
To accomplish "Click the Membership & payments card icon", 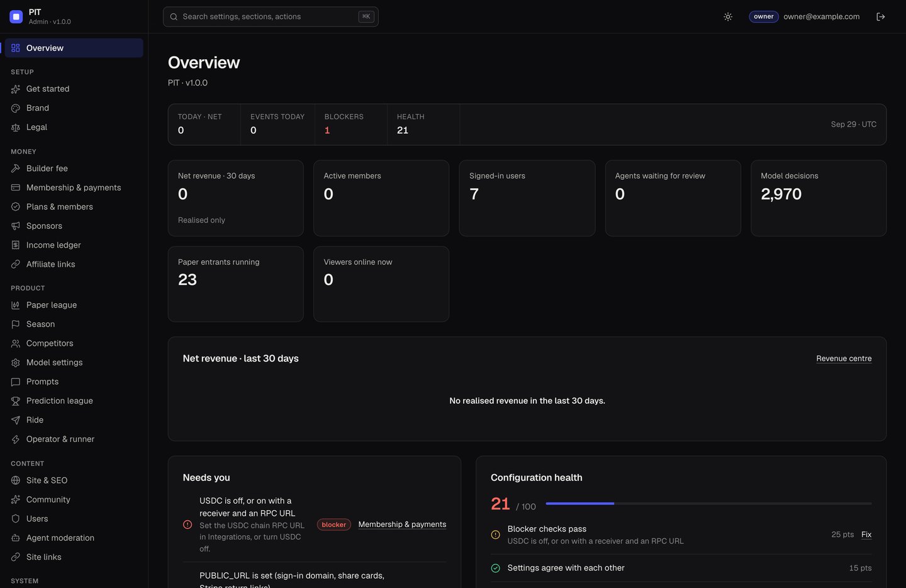I will pos(16,187).
